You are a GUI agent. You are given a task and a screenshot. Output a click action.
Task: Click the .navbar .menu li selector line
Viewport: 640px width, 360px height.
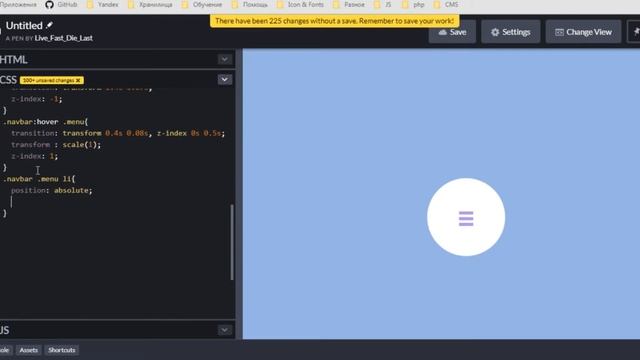pyautogui.click(x=39, y=179)
